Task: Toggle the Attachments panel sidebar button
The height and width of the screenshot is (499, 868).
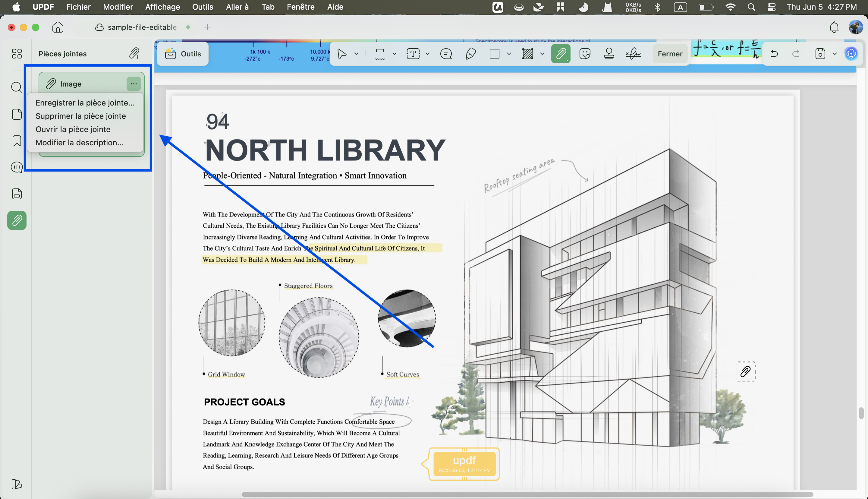Action: click(x=17, y=220)
